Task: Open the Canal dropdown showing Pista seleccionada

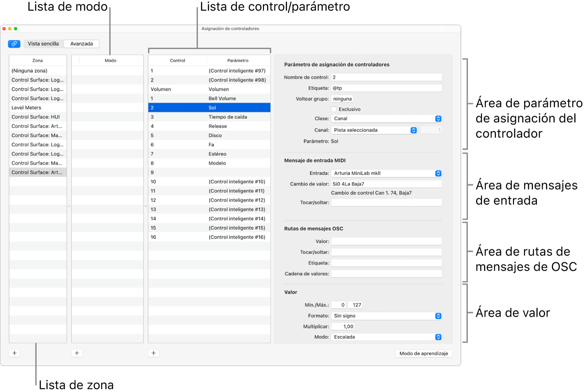Action: click(374, 130)
